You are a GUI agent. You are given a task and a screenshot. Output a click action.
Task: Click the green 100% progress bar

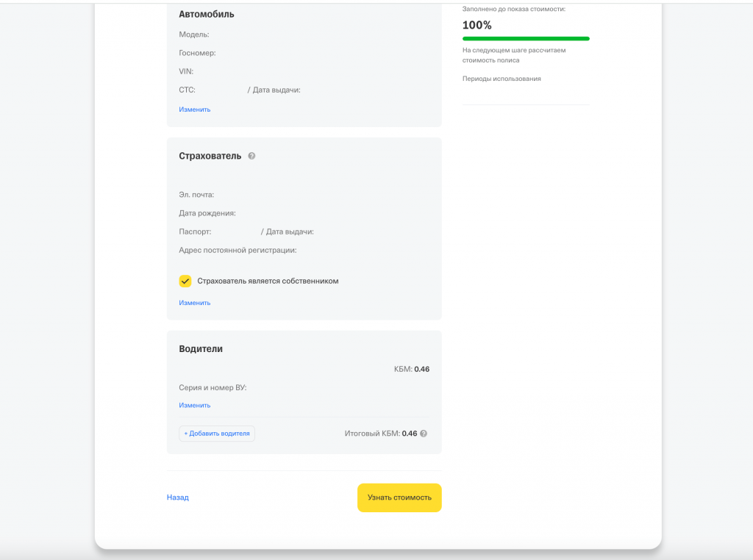click(526, 38)
